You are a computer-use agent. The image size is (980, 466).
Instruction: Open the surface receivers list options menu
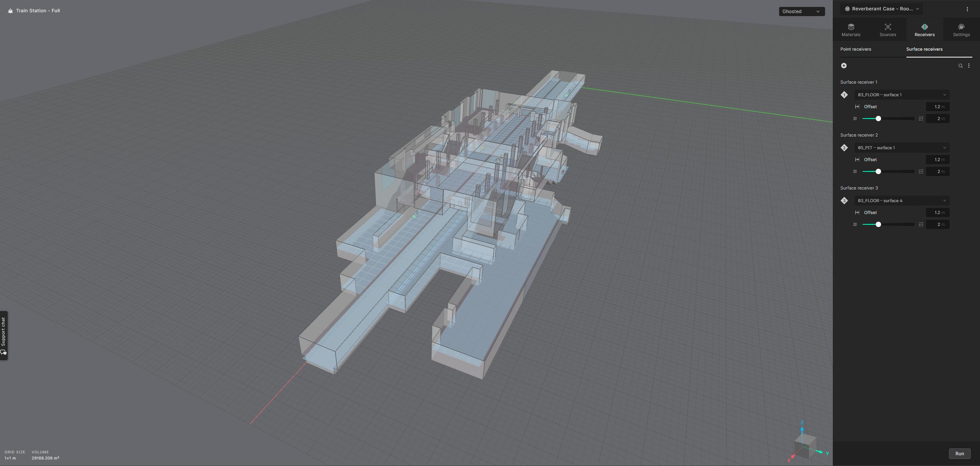tap(969, 66)
